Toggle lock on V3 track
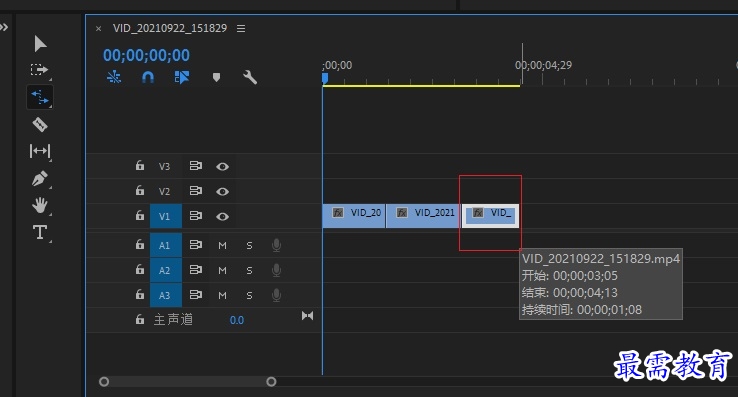 (140, 165)
